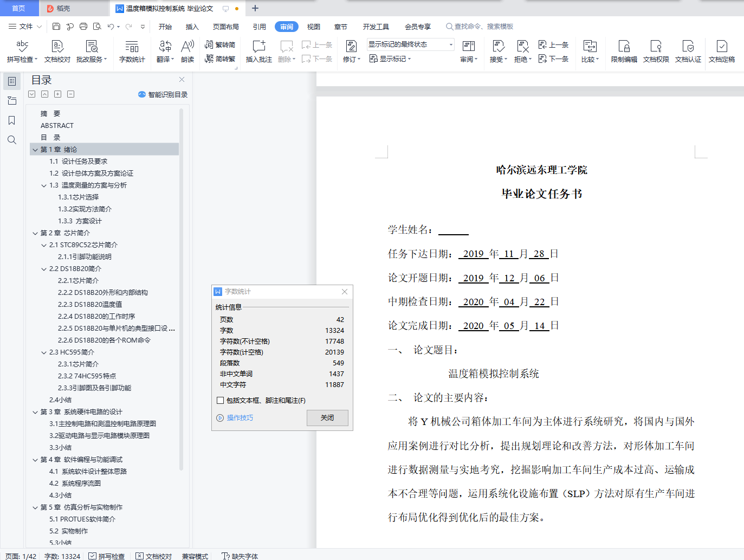Click the chapter navigation icon in the left sidebar
Image resolution: width=744 pixels, height=560 pixels.
[x=12, y=101]
